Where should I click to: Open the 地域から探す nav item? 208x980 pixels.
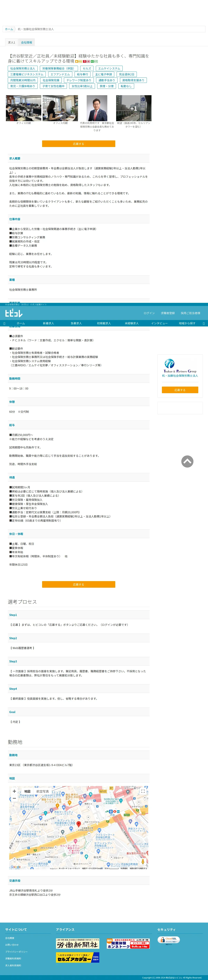(187, 323)
